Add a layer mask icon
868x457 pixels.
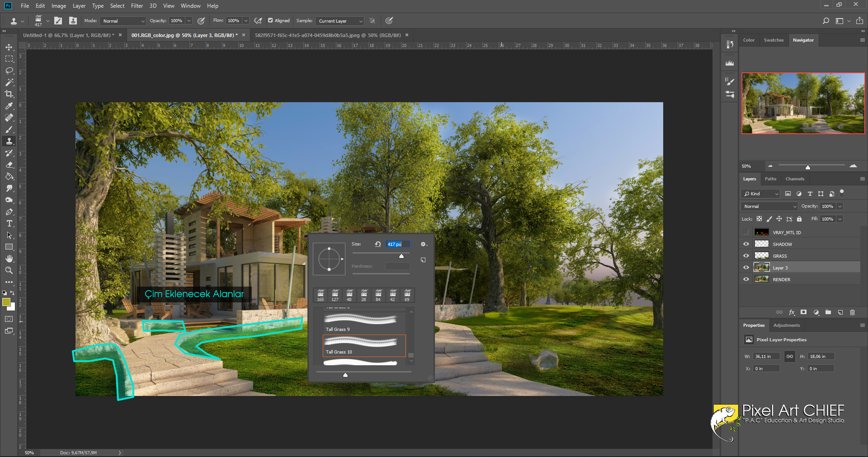coord(803,312)
